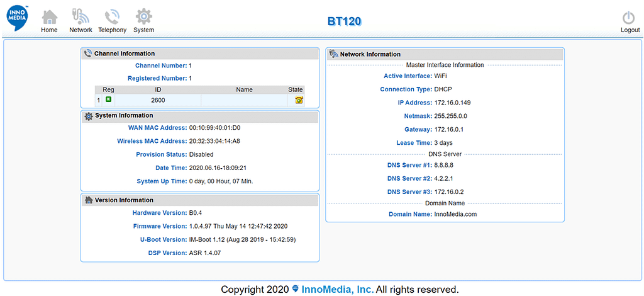
Task: Click the State column header
Action: 296,89
